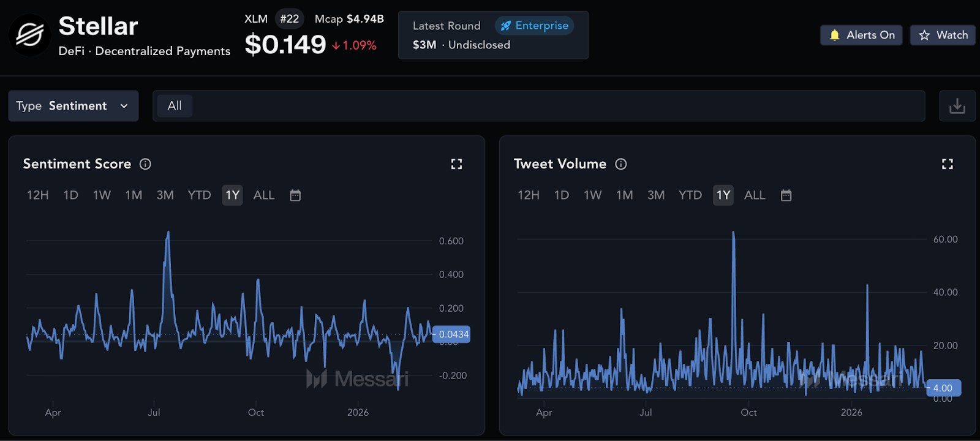The image size is (980, 441).
Task: Toggle the Alerts On bell button
Action: tap(861, 36)
